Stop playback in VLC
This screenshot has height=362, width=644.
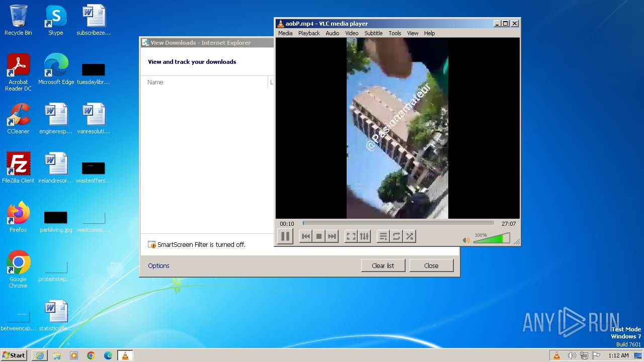[318, 236]
